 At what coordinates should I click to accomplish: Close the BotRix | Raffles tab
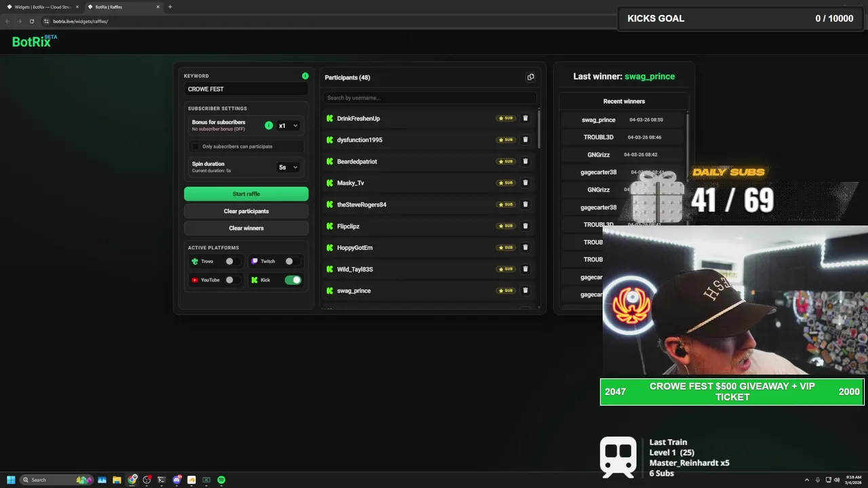[158, 7]
